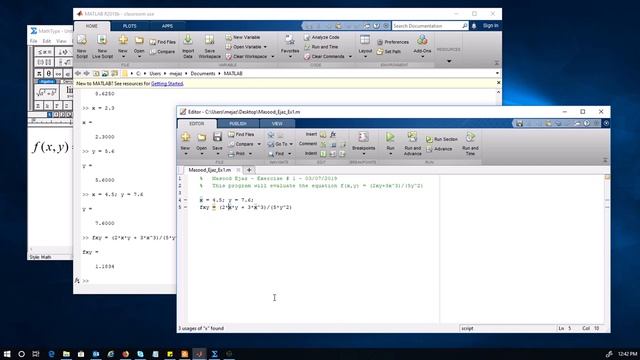640x360 pixels.
Task: Expand the Editor Compare dropdown arrow
Action: [259, 144]
